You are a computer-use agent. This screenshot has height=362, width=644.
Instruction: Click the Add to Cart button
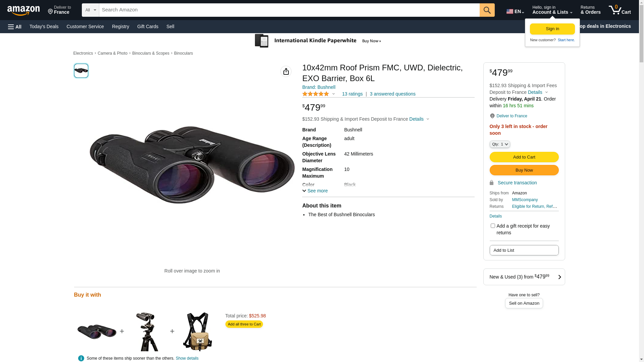coord(524,157)
